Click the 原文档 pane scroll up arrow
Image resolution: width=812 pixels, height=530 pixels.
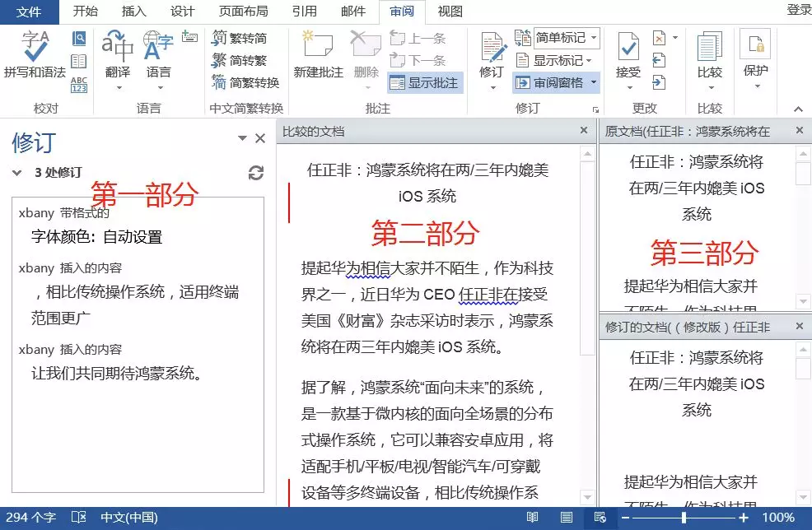point(803,154)
